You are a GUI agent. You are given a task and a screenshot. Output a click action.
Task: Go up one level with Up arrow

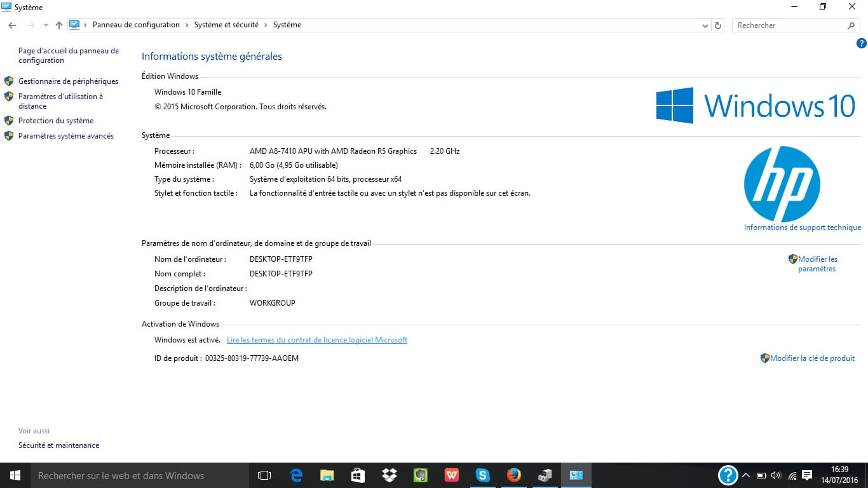[x=59, y=25]
